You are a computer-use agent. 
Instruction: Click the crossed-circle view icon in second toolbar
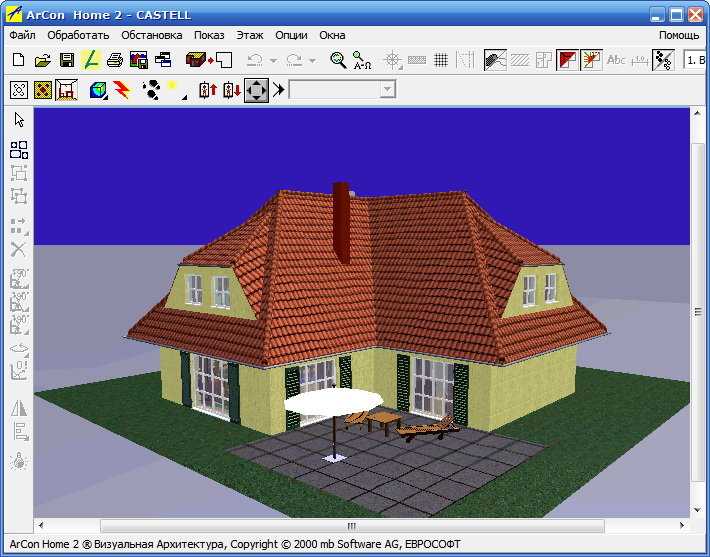pos(19,90)
